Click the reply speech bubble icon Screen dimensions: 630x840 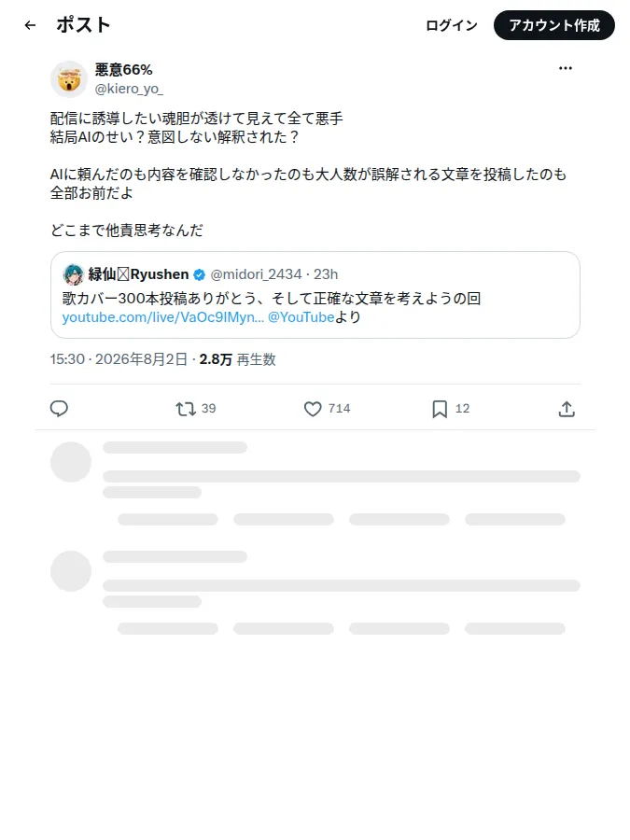click(x=59, y=409)
